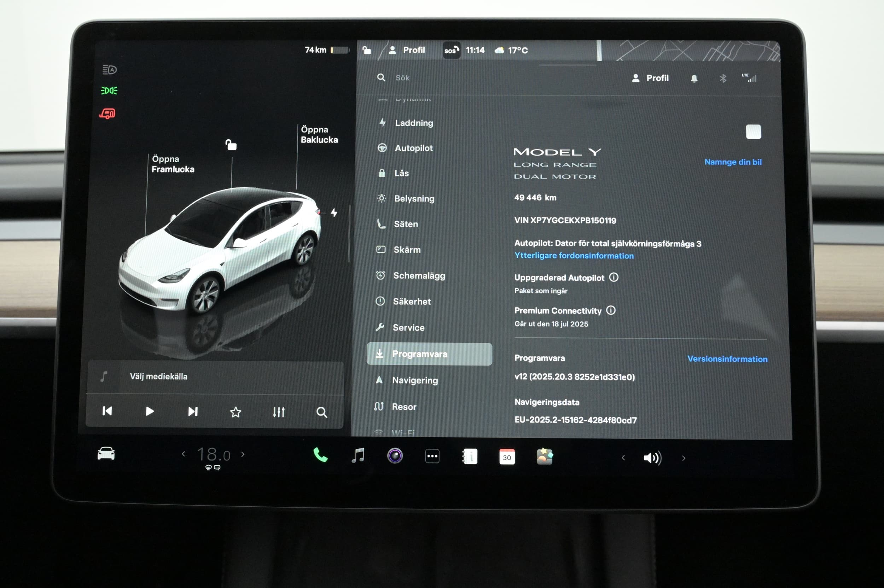Tap the notifications bell icon
This screenshot has height=588, width=884.
(x=694, y=78)
